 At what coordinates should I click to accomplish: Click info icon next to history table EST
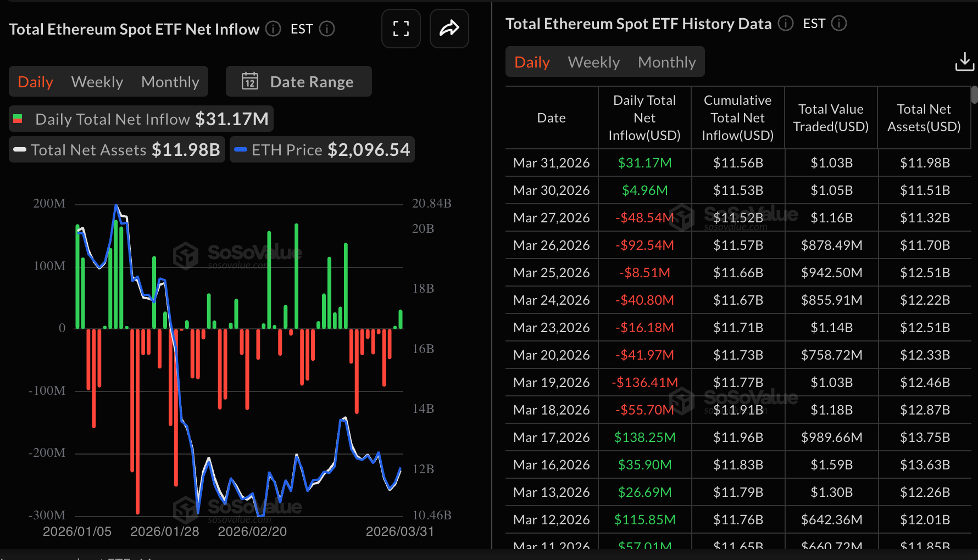tap(839, 23)
